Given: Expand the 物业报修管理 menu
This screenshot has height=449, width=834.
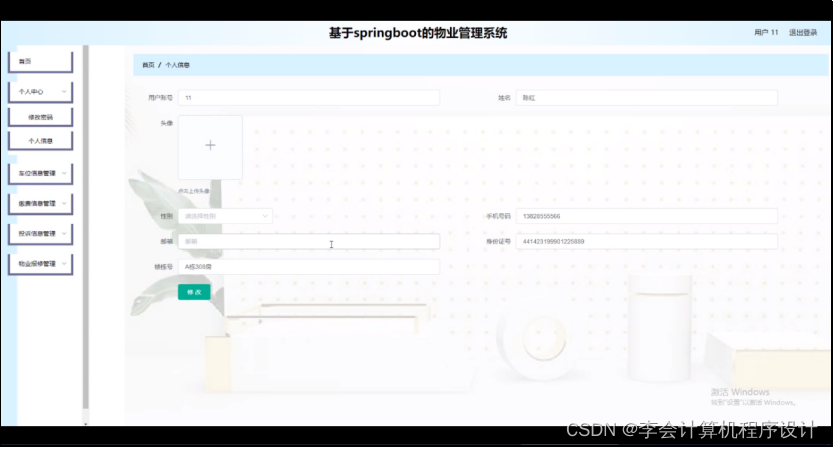Looking at the screenshot, I should tap(40, 264).
